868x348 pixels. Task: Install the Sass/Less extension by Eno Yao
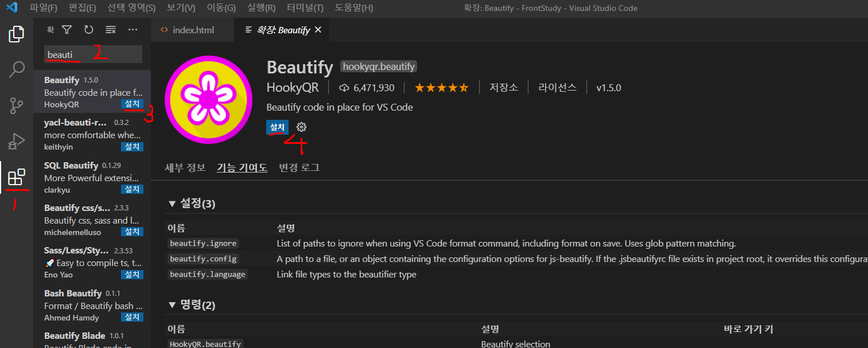click(x=132, y=275)
